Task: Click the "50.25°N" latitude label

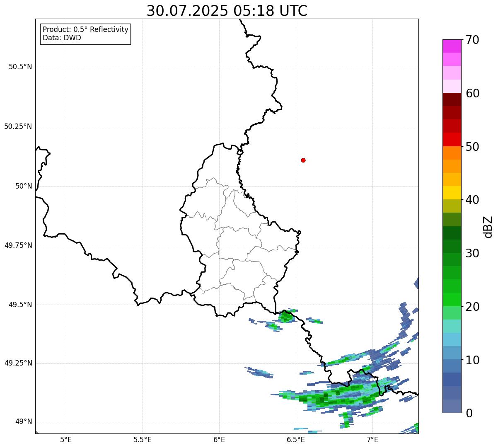Action: pyautogui.click(x=18, y=126)
